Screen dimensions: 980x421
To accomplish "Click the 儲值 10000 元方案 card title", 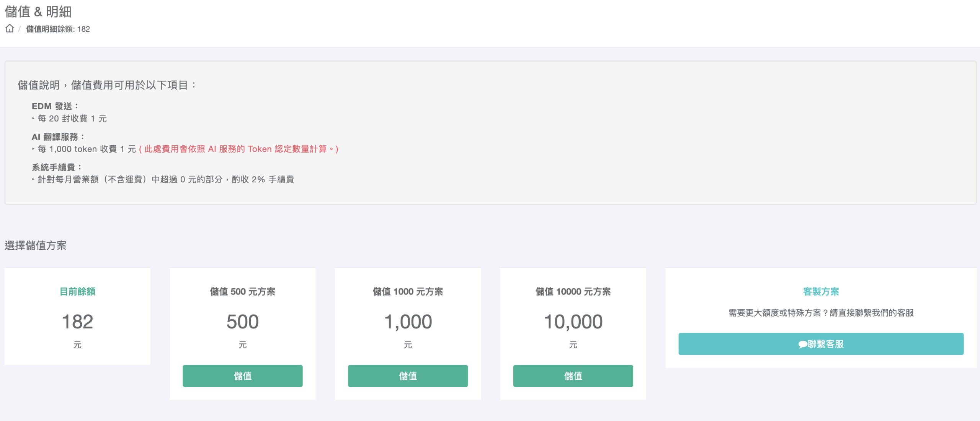I will (x=573, y=291).
